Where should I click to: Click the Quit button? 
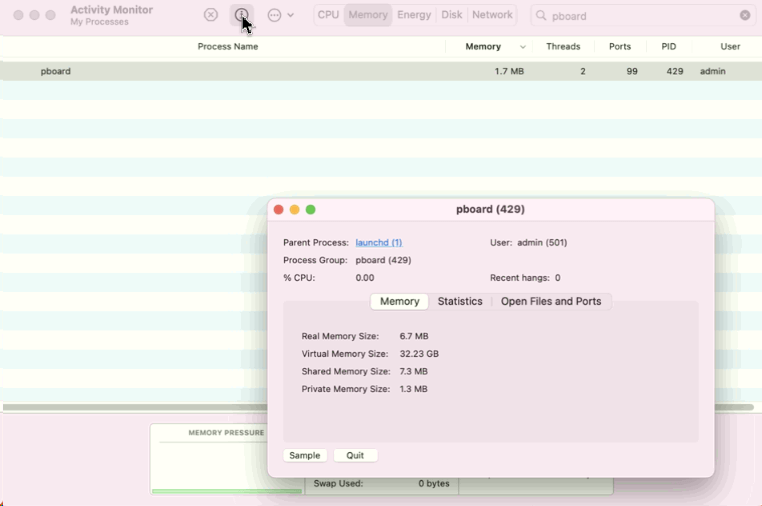(x=355, y=455)
